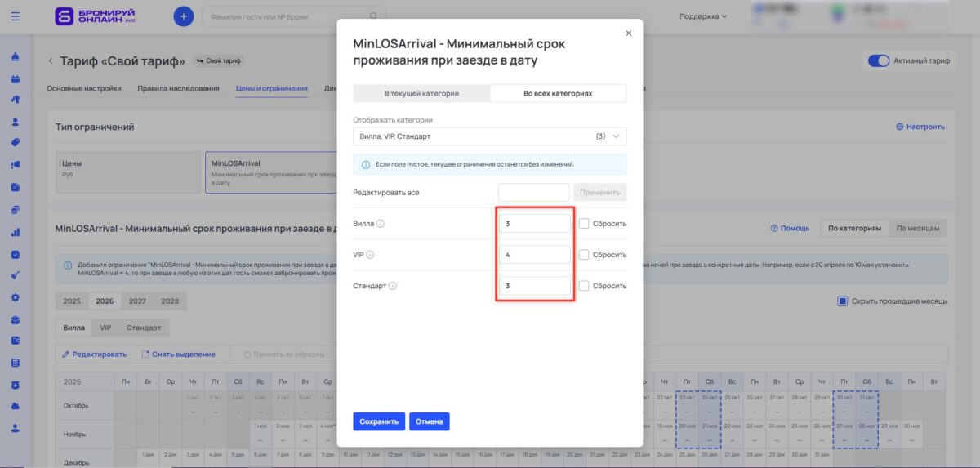
Task: Select the Цены restriction type card
Action: tap(128, 172)
